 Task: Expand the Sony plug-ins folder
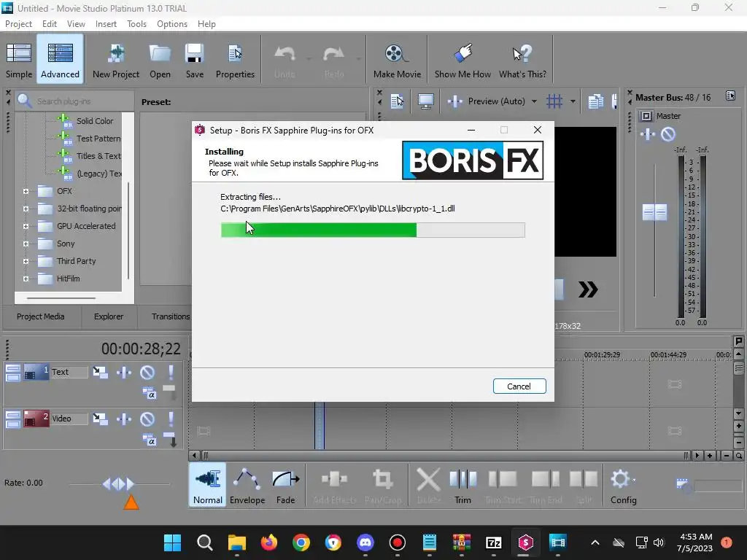[x=26, y=244]
